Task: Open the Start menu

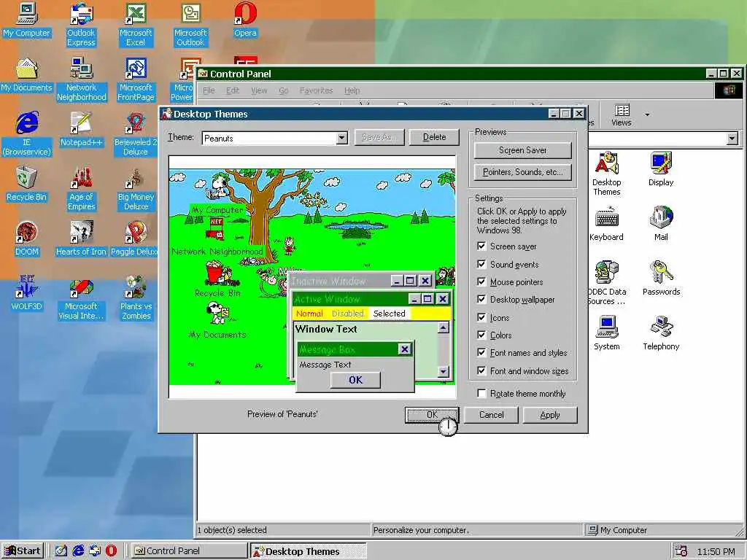Action: point(23,551)
